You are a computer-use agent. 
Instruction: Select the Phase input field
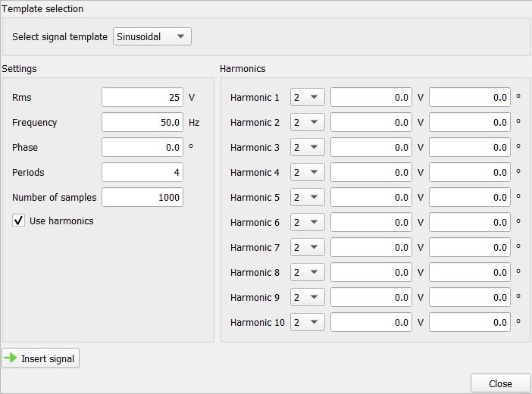[142, 147]
